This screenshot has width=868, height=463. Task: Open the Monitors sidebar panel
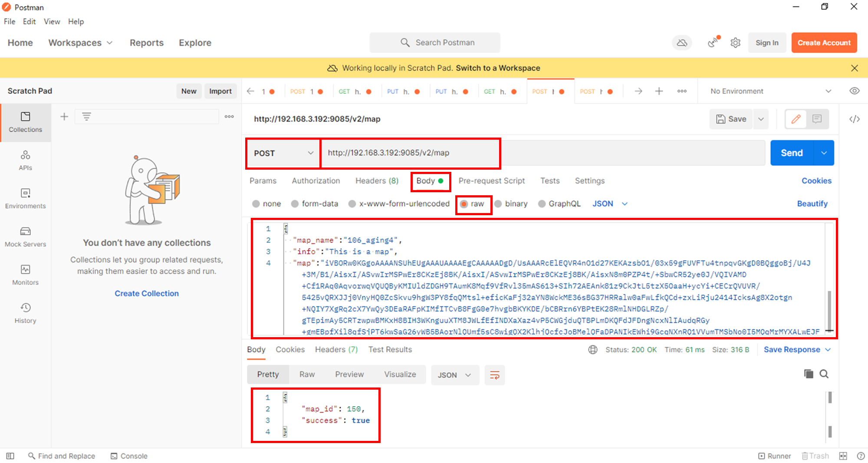point(25,275)
